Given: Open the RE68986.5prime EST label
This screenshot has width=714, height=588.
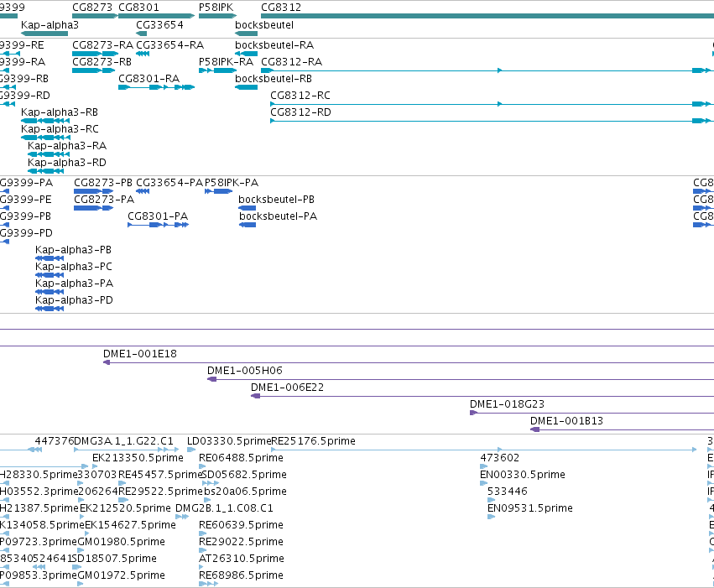Looking at the screenshot, I should [x=241, y=576].
